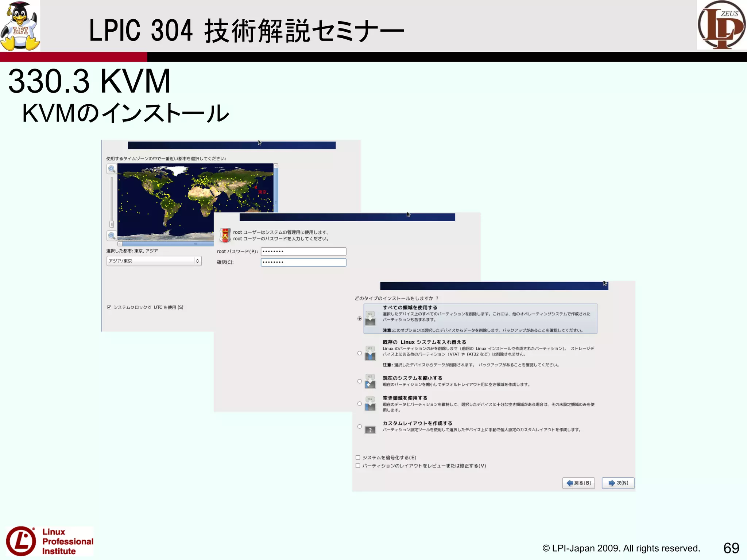747x560 pixels.
Task: Click the システムを縮小する disk icon
Action: (370, 381)
